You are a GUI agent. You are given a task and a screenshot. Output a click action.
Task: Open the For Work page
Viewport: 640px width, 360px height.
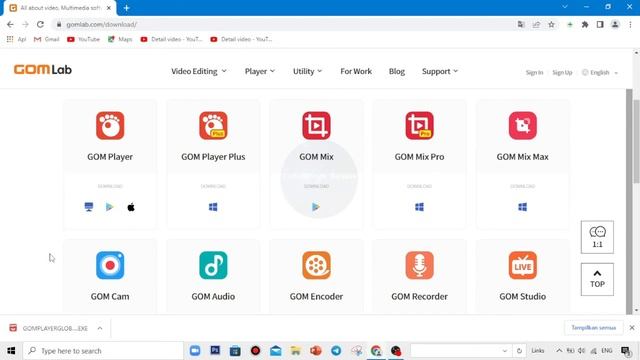tap(356, 71)
